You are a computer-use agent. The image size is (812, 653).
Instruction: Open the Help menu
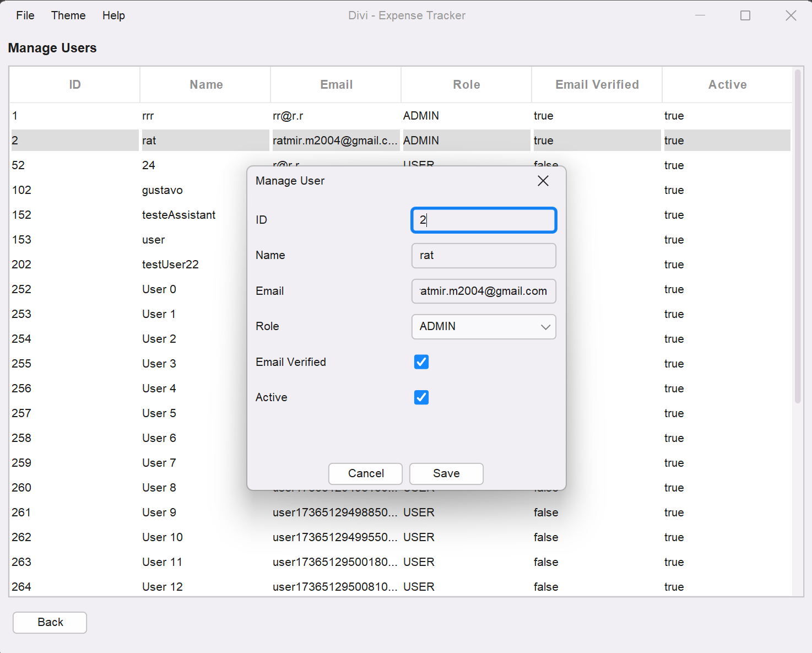point(113,15)
